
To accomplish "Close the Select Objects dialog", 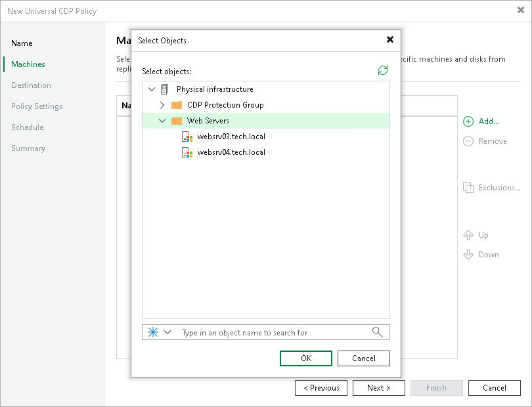I will (390, 39).
